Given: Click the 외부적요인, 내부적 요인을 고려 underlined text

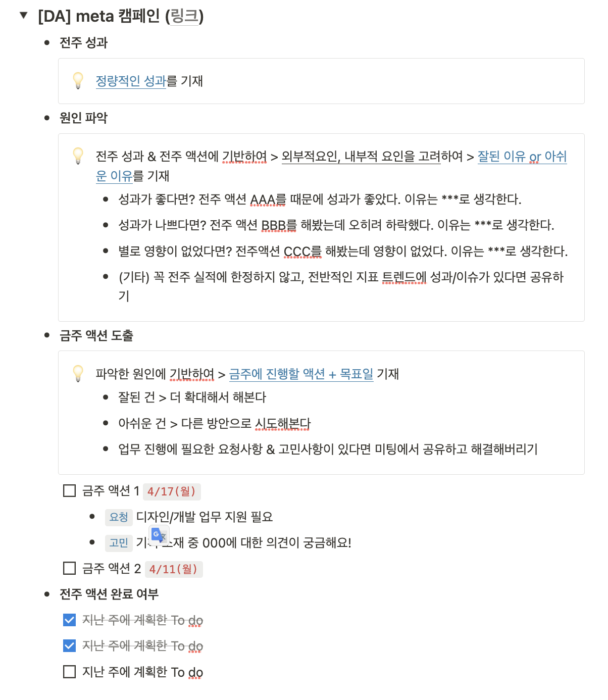Looking at the screenshot, I should 361,157.
